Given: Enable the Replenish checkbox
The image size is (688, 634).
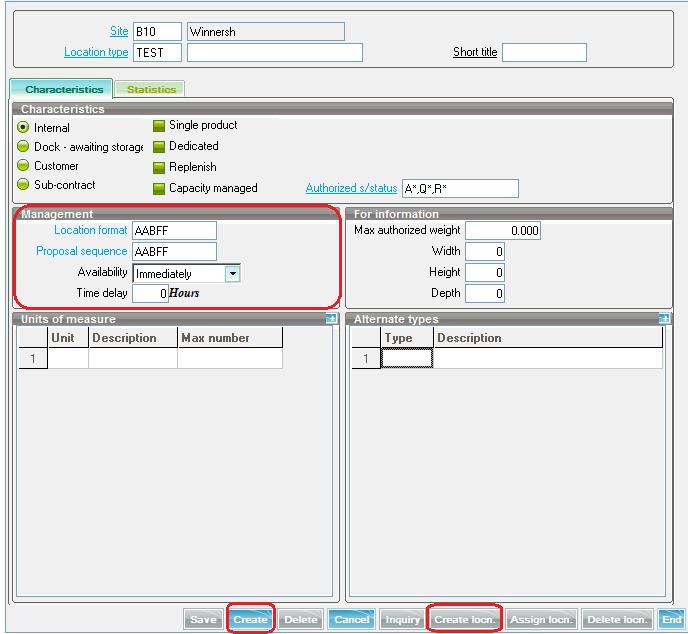Looking at the screenshot, I should pos(158,168).
